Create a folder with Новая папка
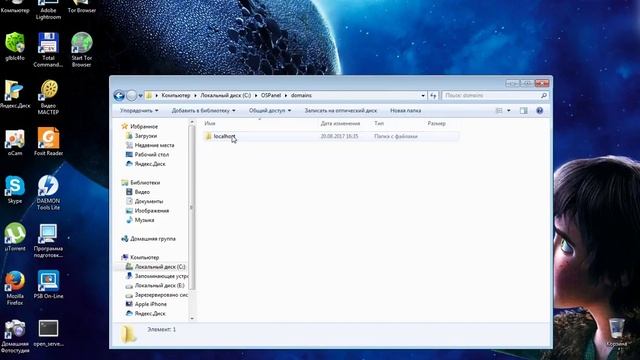 pos(405,111)
